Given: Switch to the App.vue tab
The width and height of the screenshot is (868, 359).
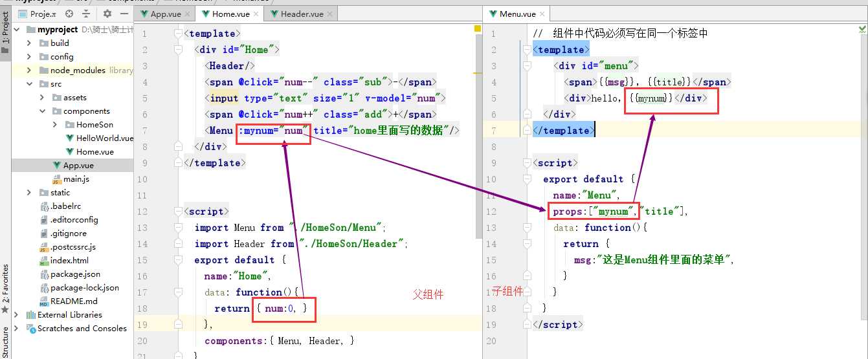Looking at the screenshot, I should [166, 14].
